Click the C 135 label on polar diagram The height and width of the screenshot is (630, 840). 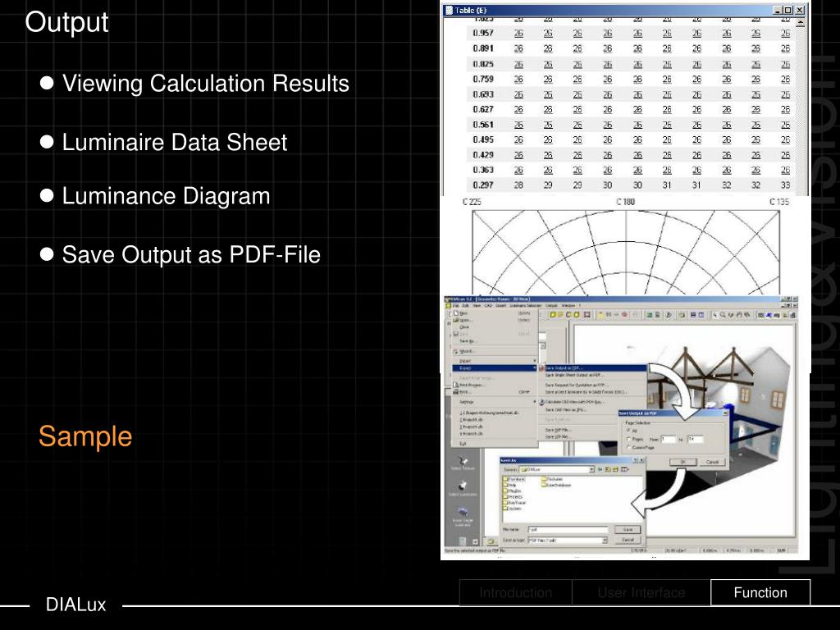[779, 202]
